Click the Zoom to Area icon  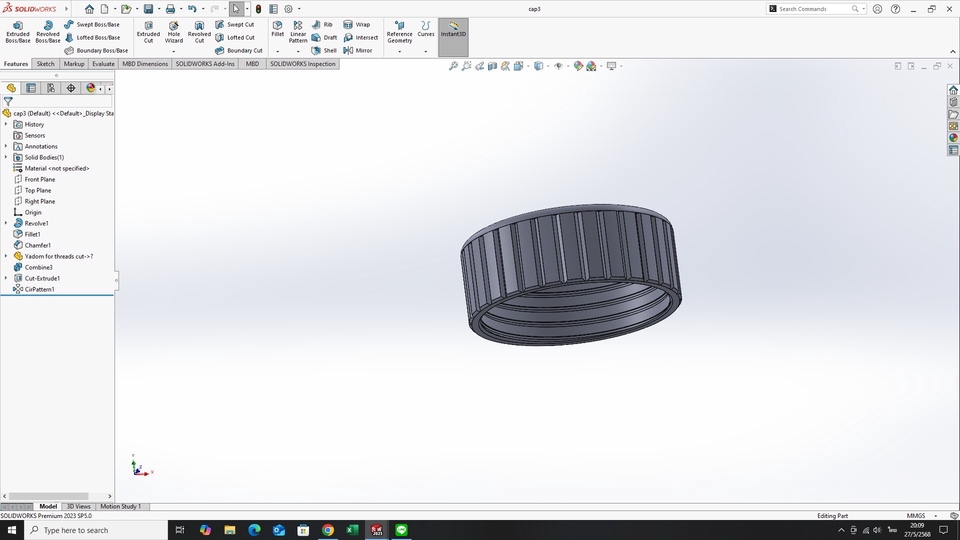pyautogui.click(x=467, y=66)
